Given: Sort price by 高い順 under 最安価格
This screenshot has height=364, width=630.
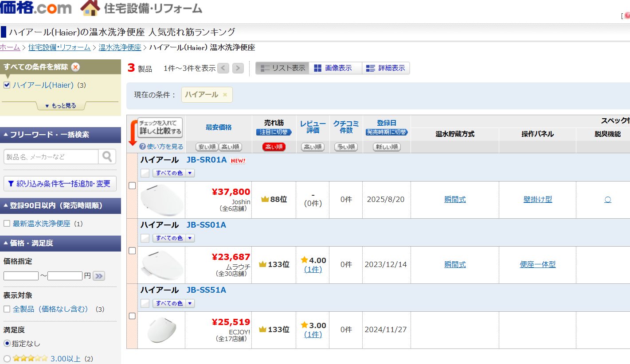Looking at the screenshot, I should (x=231, y=147).
